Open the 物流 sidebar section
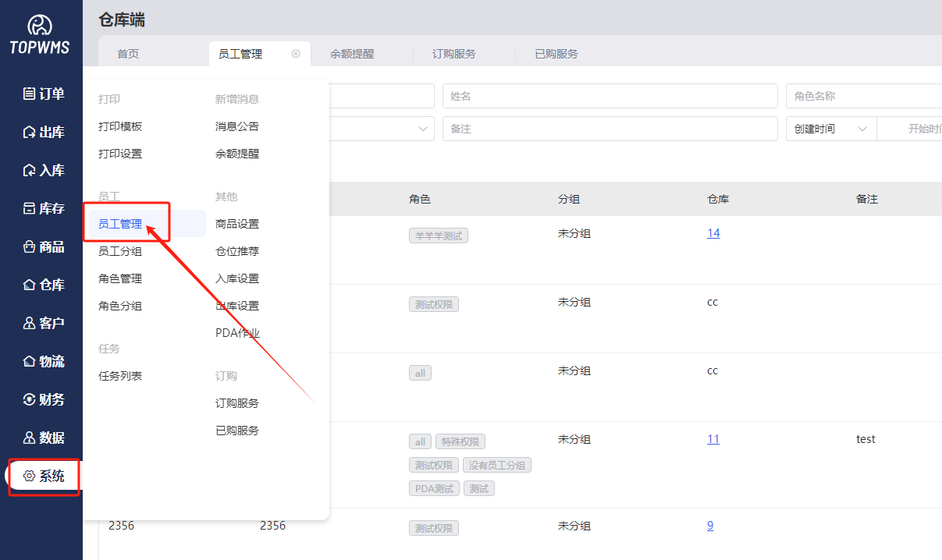942x560 pixels. click(x=43, y=361)
